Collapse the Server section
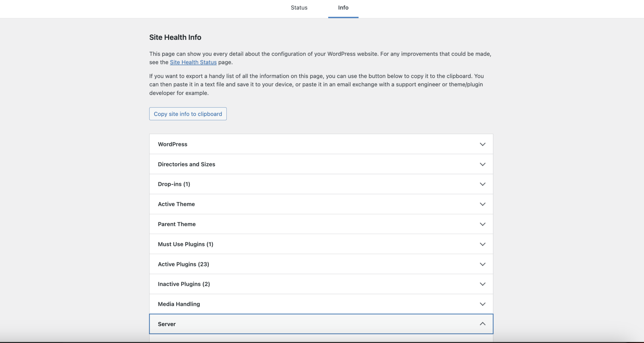This screenshot has width=644, height=343. pos(321,324)
